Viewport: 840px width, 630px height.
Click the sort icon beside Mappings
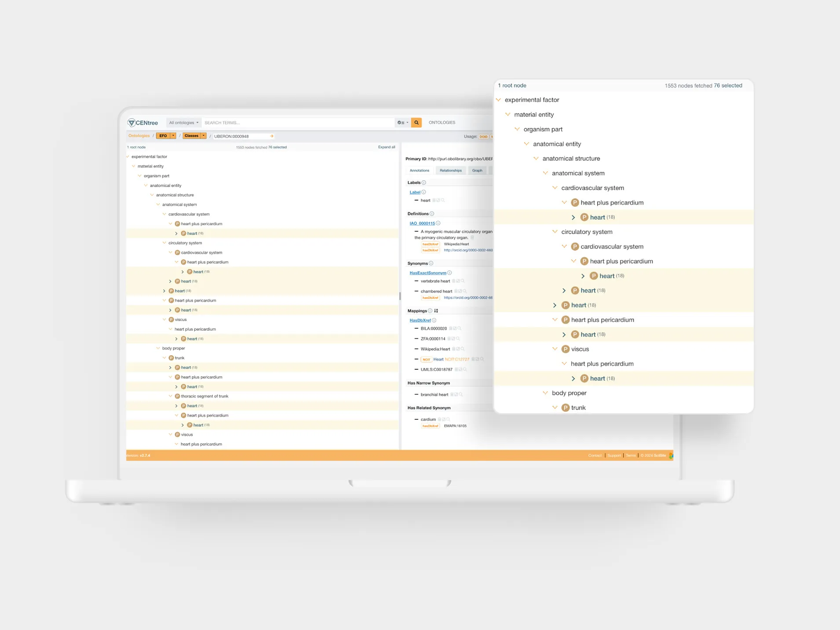click(436, 311)
